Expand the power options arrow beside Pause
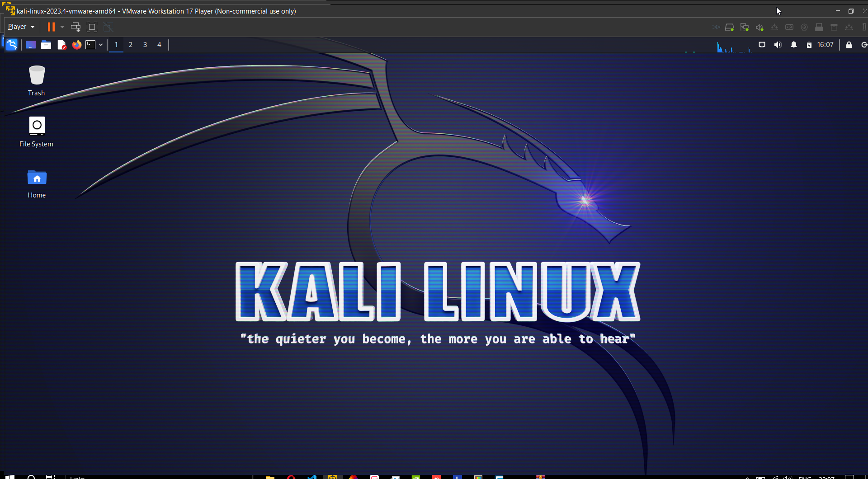 [62, 27]
